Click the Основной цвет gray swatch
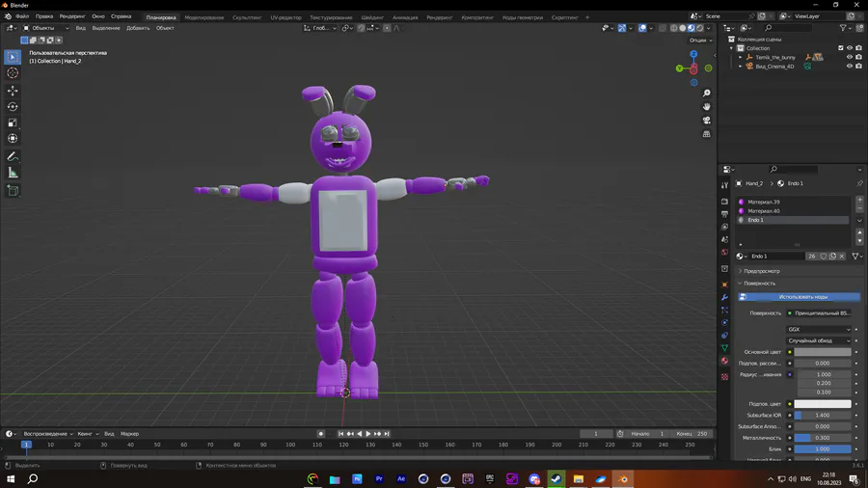 pos(823,352)
